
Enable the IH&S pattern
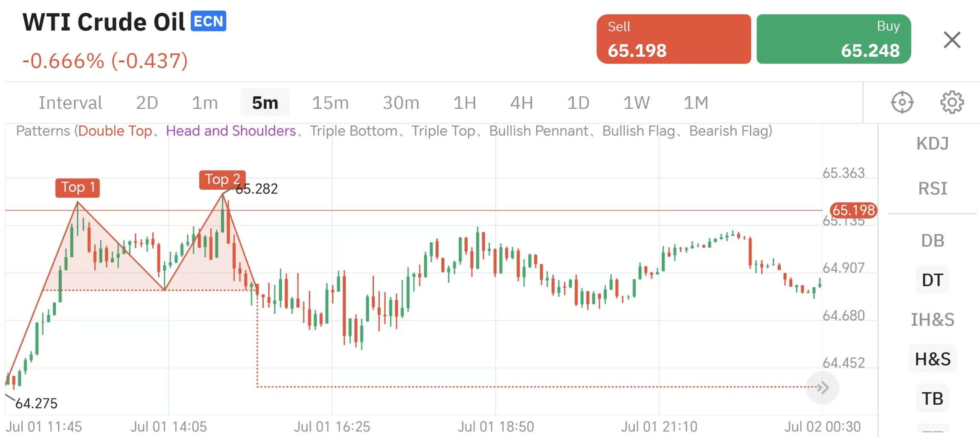932,320
